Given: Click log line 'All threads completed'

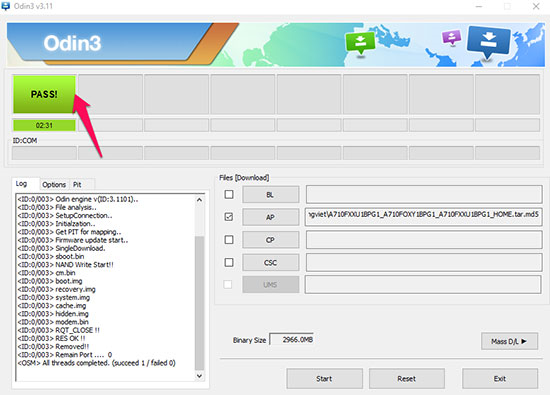Looking at the screenshot, I should tap(96, 363).
